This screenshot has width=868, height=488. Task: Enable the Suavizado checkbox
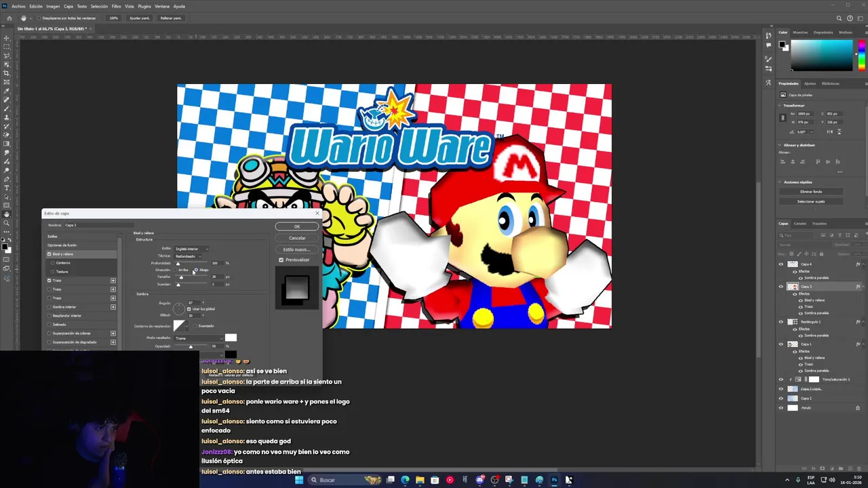point(195,326)
